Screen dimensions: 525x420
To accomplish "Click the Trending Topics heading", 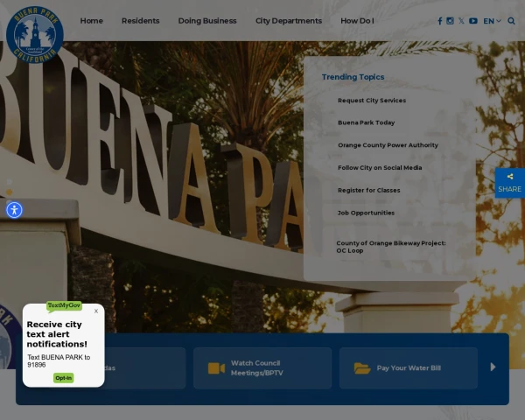I will click(x=353, y=77).
